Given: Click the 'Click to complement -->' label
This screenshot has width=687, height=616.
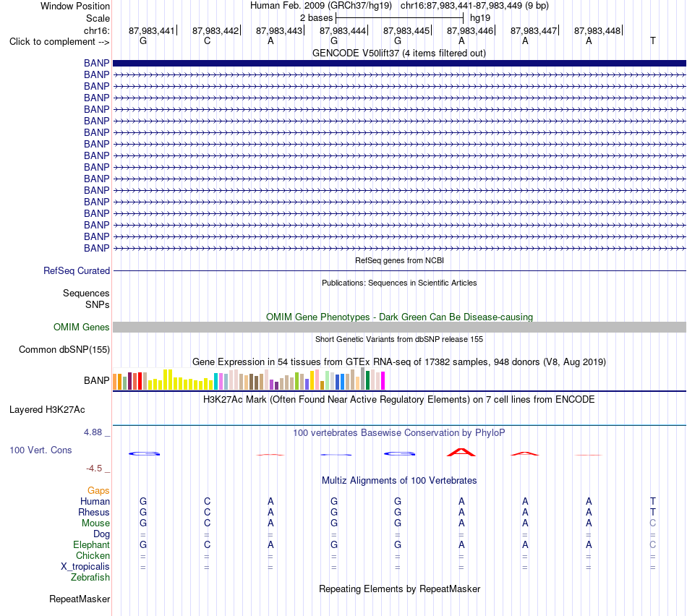Looking at the screenshot, I should coord(59,42).
